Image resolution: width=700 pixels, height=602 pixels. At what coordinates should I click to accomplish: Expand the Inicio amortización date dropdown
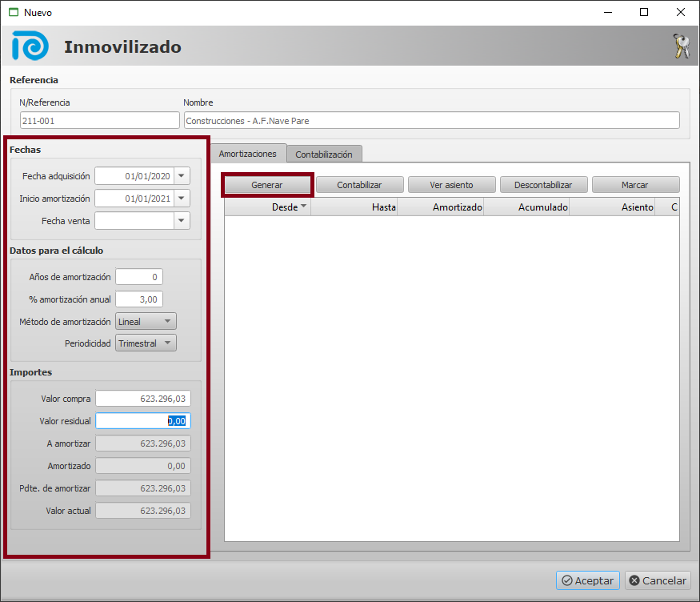tap(182, 199)
